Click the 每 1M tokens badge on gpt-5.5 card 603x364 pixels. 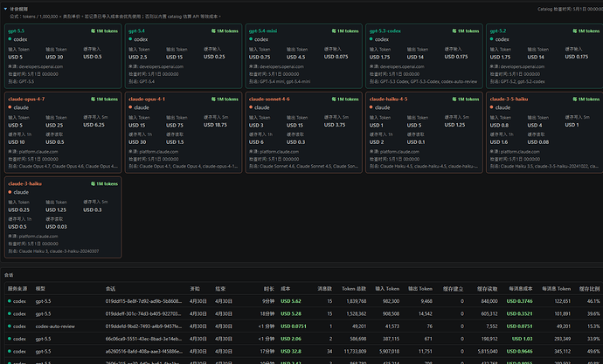point(104,31)
